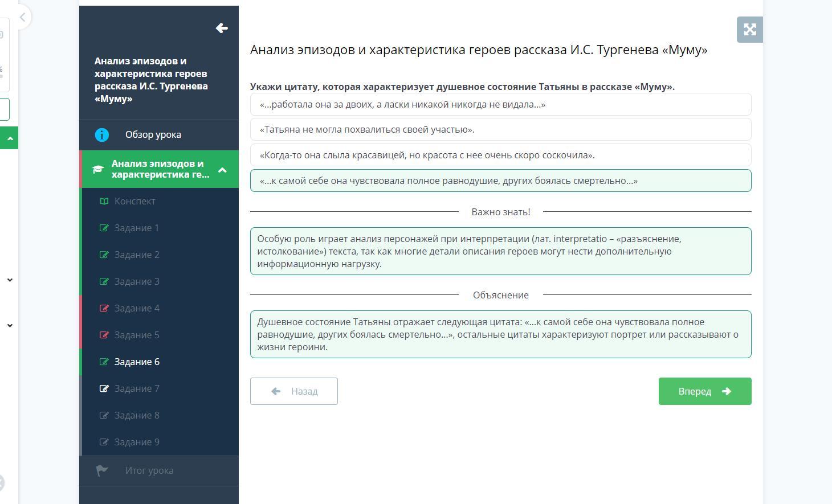The image size is (832, 504).
Task: Click the edit icon beside Задание 9
Action: point(104,442)
